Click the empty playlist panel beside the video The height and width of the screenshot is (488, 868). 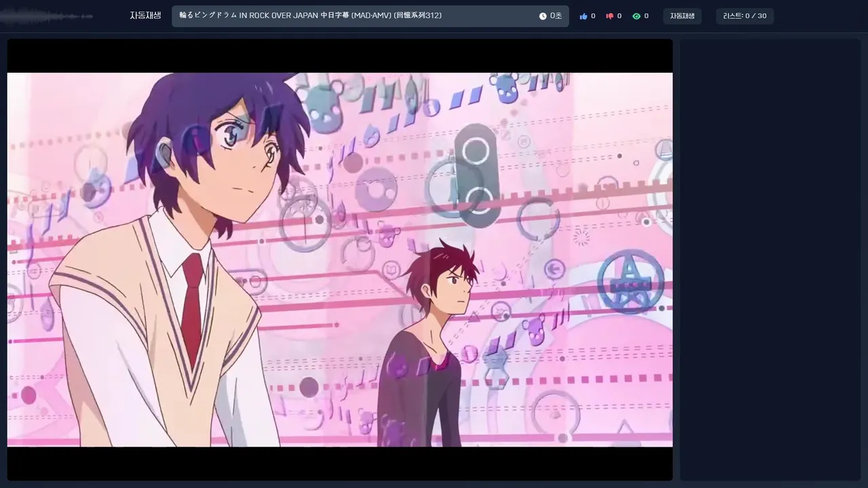[770, 260]
